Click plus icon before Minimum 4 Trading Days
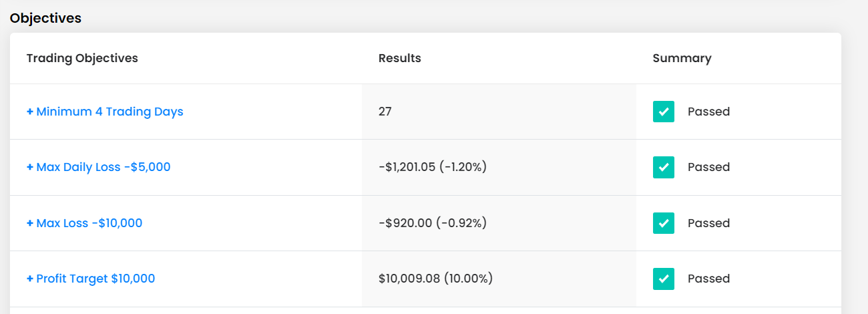The image size is (868, 314). 30,112
